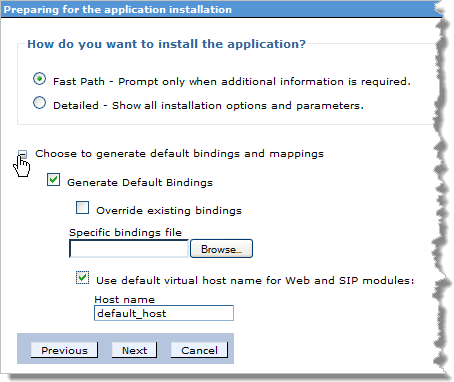Click into the Host name field
Image resolution: width=454 pixels, height=382 pixels.
click(x=164, y=313)
